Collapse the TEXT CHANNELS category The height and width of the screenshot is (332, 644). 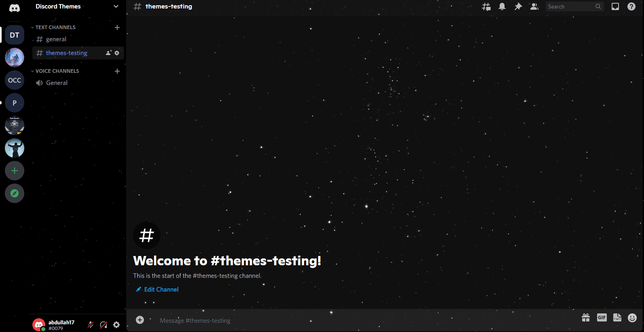(53, 27)
